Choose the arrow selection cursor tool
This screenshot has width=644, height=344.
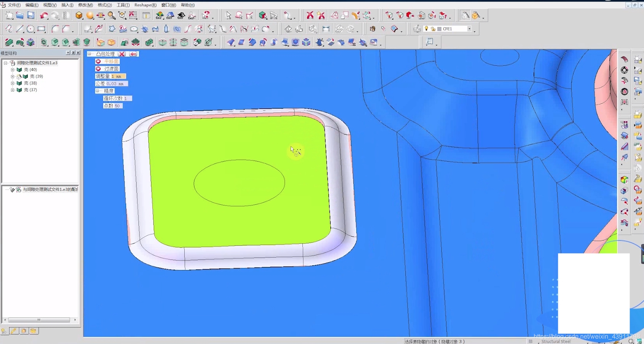[228, 16]
